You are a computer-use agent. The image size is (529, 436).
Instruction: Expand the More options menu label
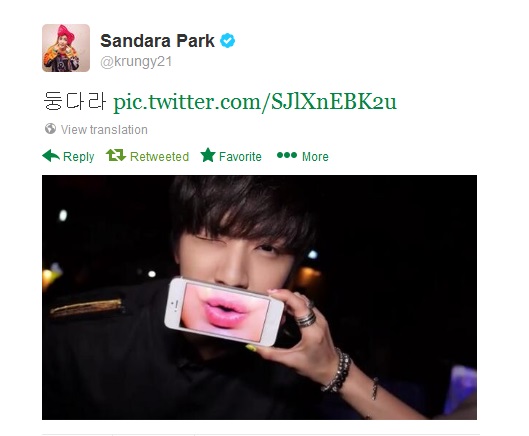click(x=315, y=157)
